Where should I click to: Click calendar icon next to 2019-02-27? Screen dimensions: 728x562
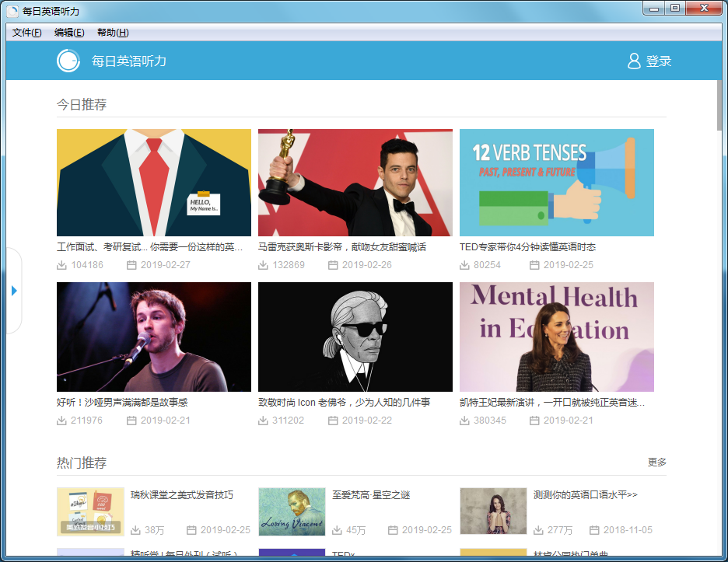pos(131,265)
